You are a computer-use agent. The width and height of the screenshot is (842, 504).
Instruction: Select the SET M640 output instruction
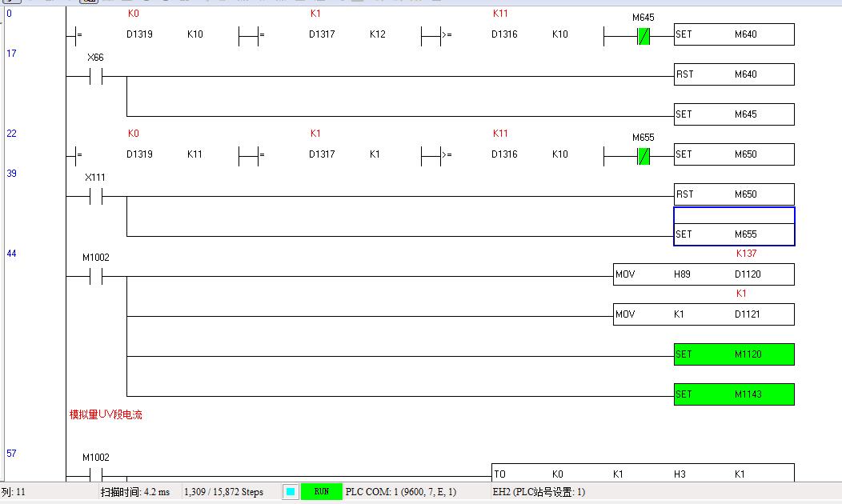[x=734, y=35]
